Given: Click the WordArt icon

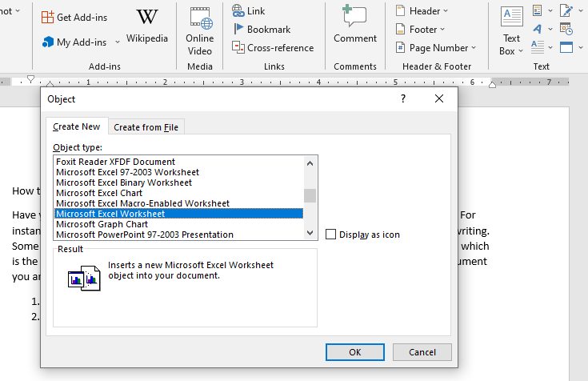Looking at the screenshot, I should (x=538, y=29).
